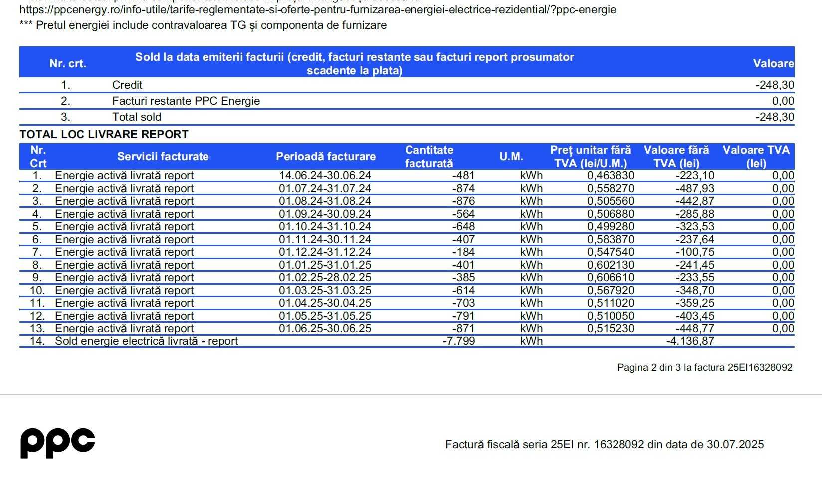
Task: Select period 01.07.24-31.07.24
Action: [x=325, y=189]
